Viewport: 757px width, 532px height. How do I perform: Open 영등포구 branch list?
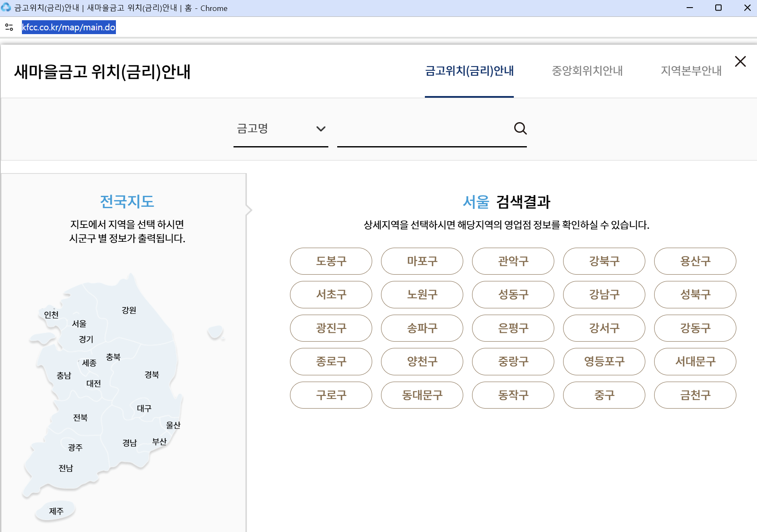(604, 361)
